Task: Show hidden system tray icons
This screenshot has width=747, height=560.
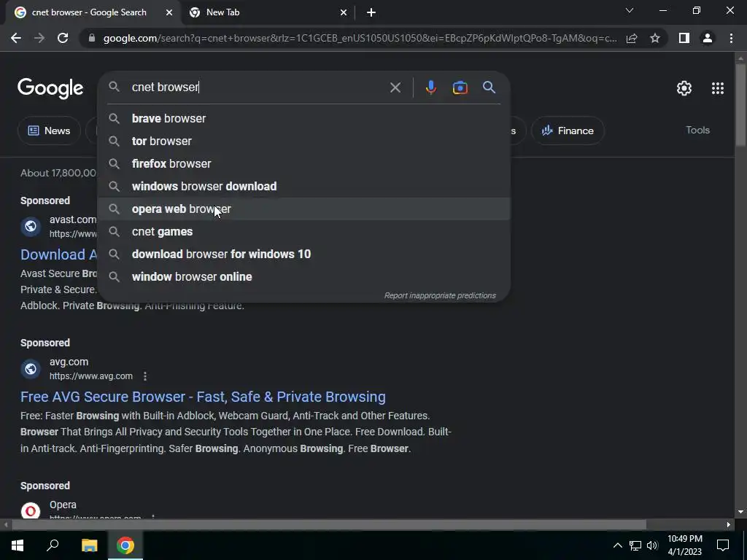Action: [617, 545]
